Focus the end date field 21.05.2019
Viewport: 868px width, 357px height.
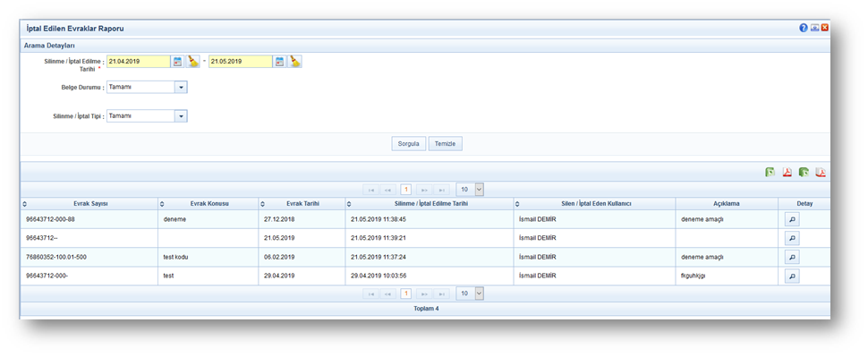point(241,62)
